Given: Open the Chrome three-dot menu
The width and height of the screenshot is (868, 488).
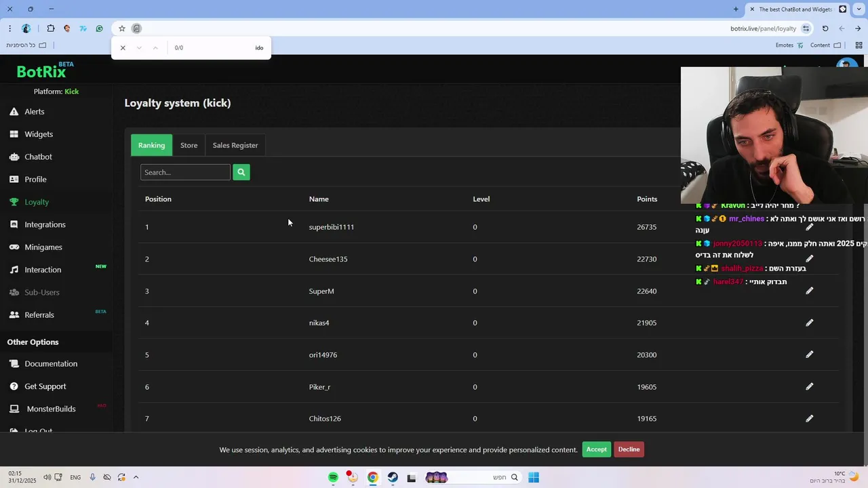Looking at the screenshot, I should 9,28.
